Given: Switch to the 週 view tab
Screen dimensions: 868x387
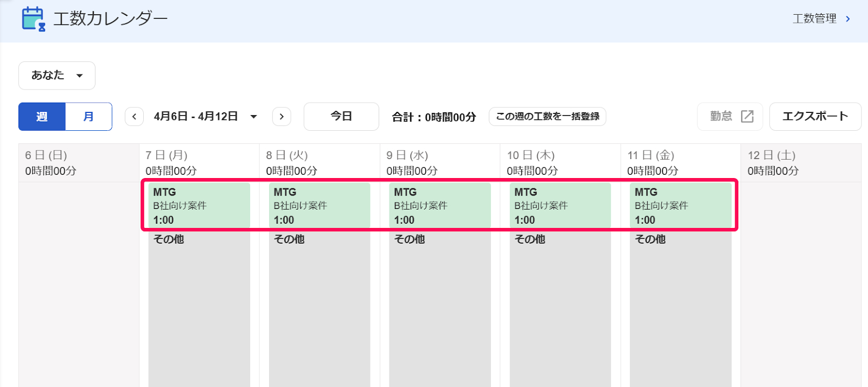Looking at the screenshot, I should point(42,117).
